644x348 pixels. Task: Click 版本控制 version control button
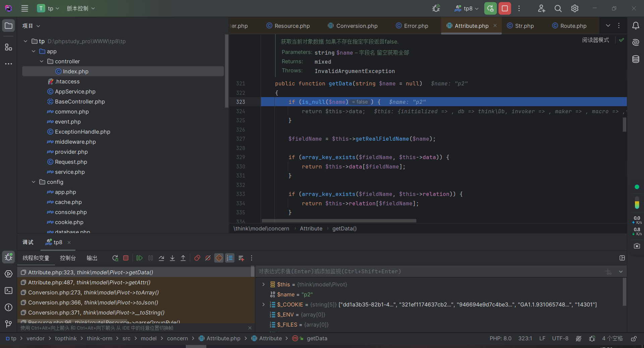81,8
